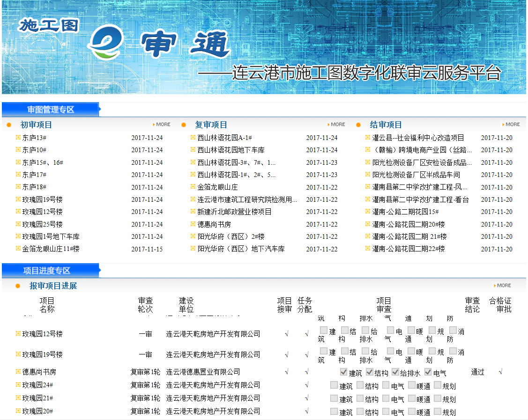Click the 审查轮次 column header
The image size is (528, 420).
[145, 305]
